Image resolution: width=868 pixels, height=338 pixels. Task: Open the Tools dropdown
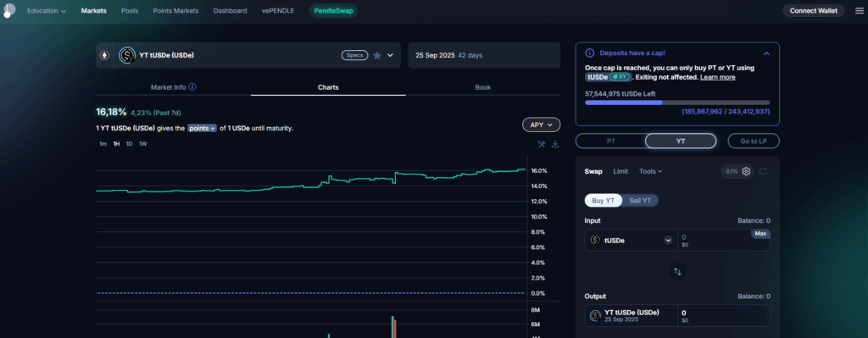pos(650,171)
